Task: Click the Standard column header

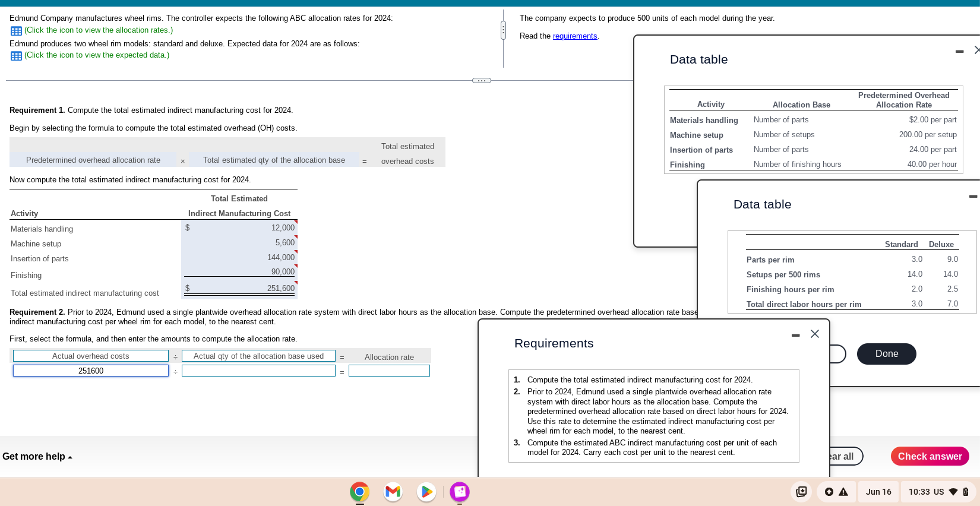Action: 901,244
